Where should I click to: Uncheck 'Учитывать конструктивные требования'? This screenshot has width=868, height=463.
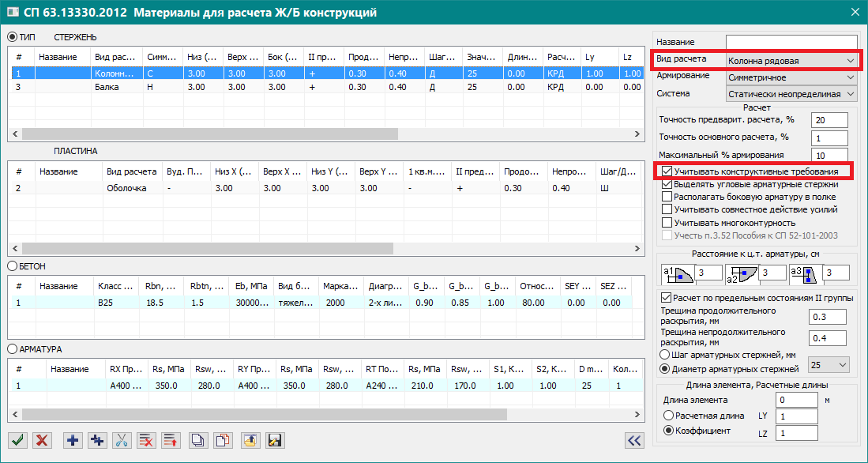pyautogui.click(x=668, y=171)
